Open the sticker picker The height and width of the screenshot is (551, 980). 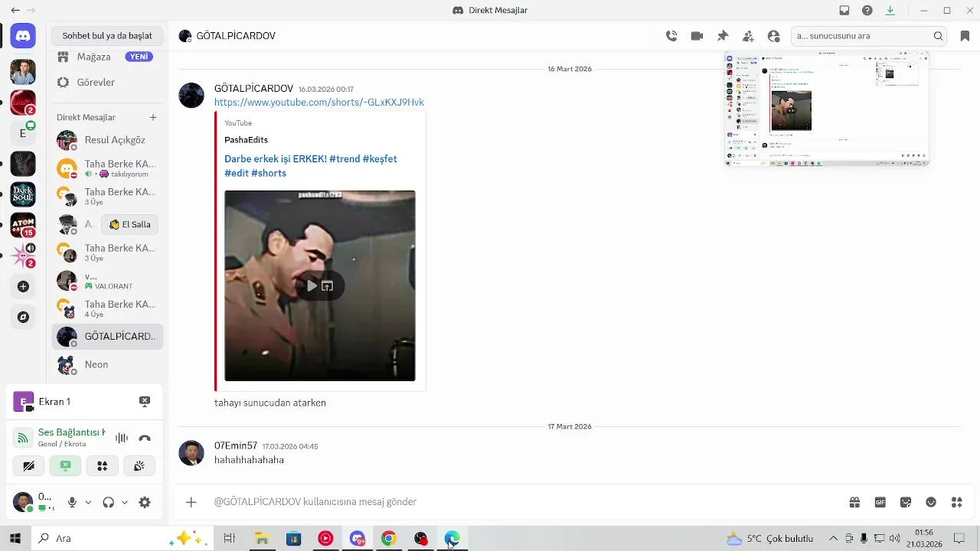[906, 502]
